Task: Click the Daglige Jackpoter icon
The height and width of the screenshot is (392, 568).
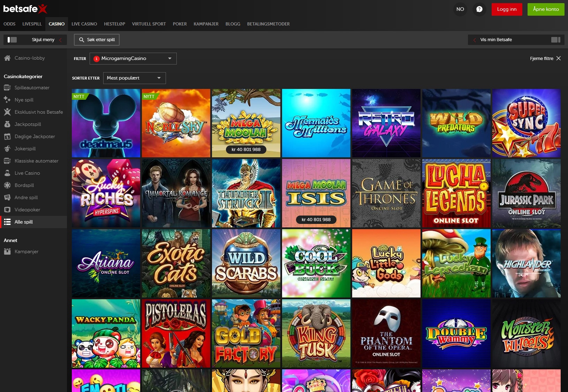Action: pos(7,136)
